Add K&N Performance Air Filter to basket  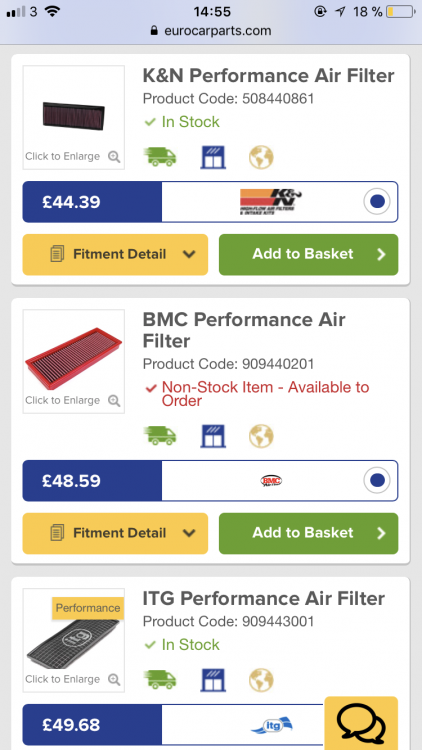309,254
